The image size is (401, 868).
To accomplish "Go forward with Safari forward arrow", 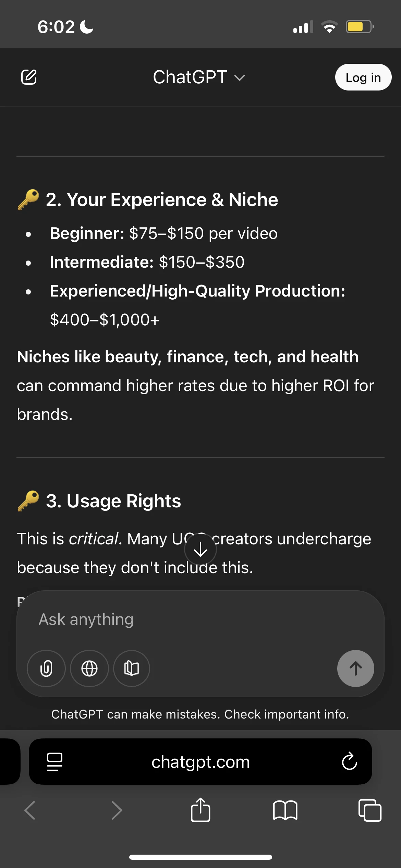I will pos(117,810).
